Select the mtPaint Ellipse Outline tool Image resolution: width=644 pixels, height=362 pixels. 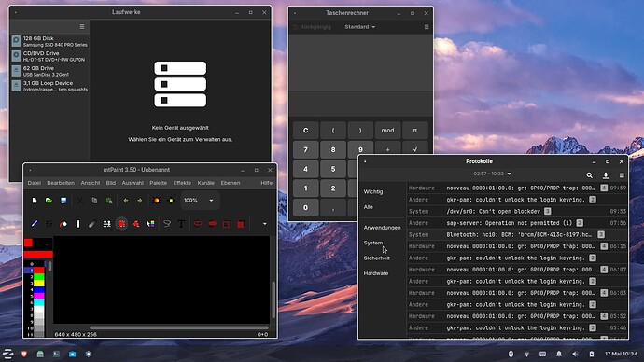(198, 224)
